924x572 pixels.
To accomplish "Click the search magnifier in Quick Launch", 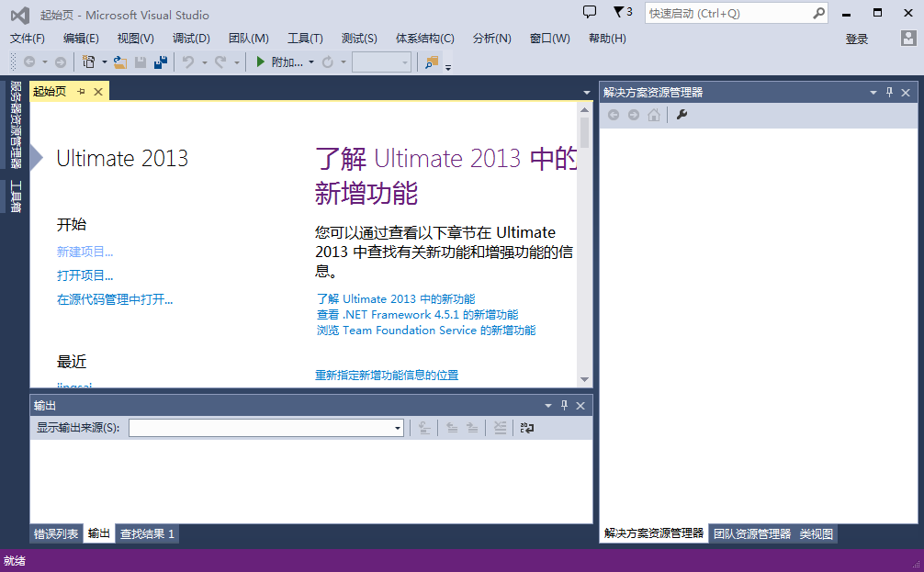I will (x=818, y=13).
